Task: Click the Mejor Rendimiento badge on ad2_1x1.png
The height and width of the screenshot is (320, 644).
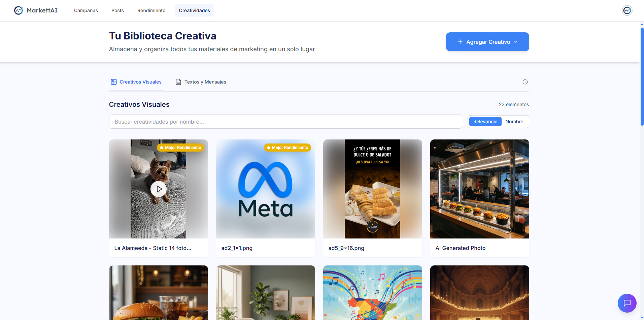Action: pyautogui.click(x=287, y=148)
